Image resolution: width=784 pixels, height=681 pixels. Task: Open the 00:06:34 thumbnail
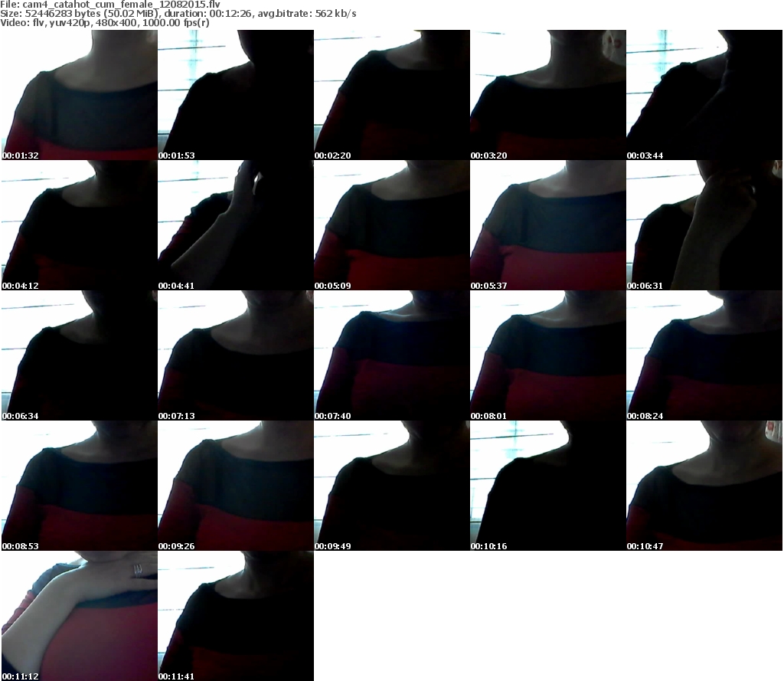tap(80, 355)
